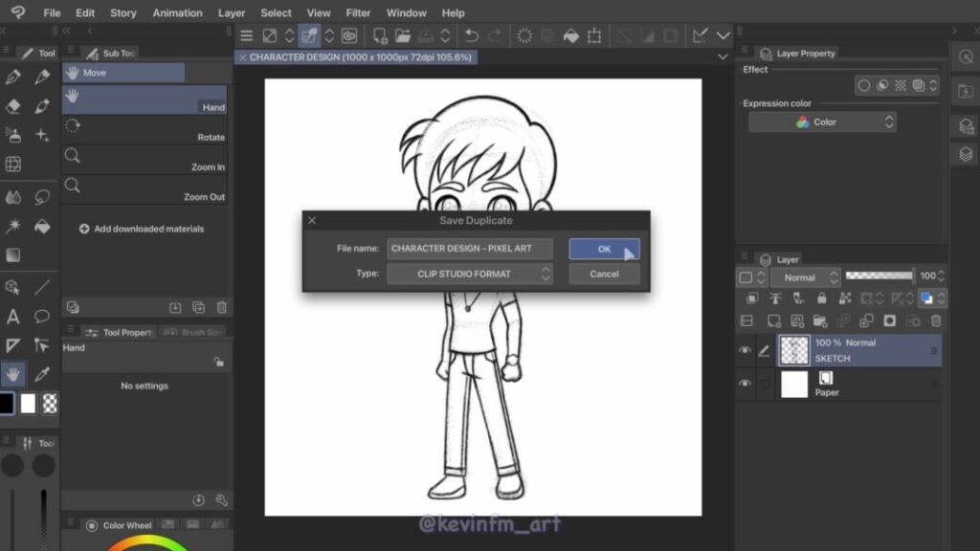This screenshot has width=980, height=551.
Task: Select the Eraser tool
Action: [x=13, y=106]
